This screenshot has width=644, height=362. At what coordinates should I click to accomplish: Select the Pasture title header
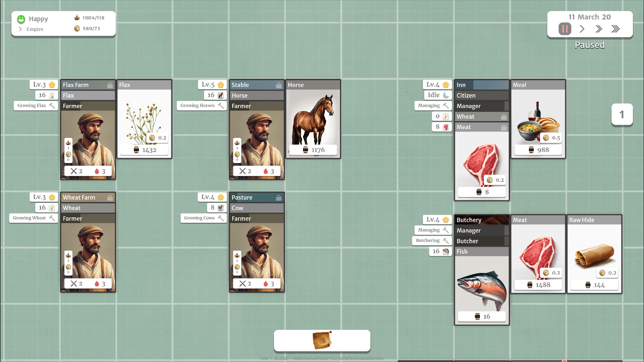pos(257,198)
